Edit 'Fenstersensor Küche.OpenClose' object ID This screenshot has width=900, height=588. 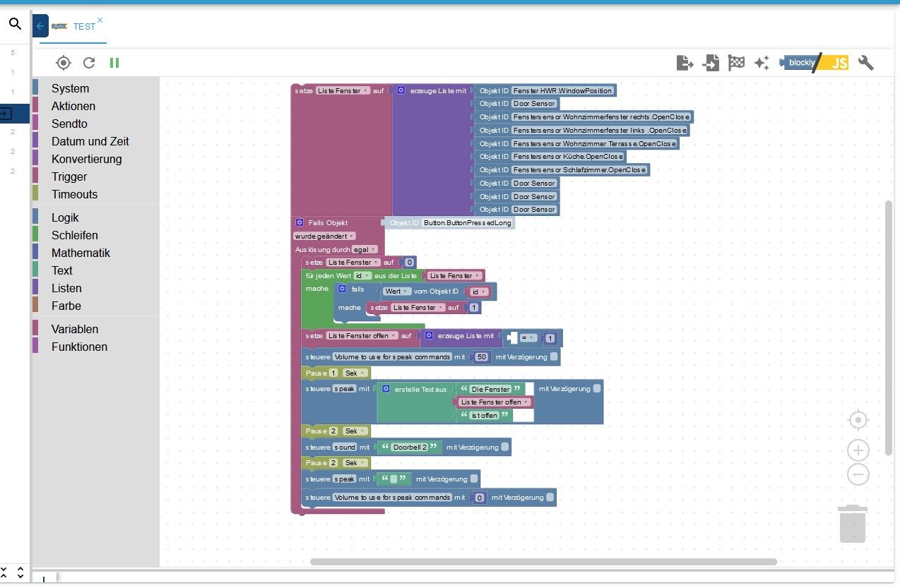click(x=568, y=157)
